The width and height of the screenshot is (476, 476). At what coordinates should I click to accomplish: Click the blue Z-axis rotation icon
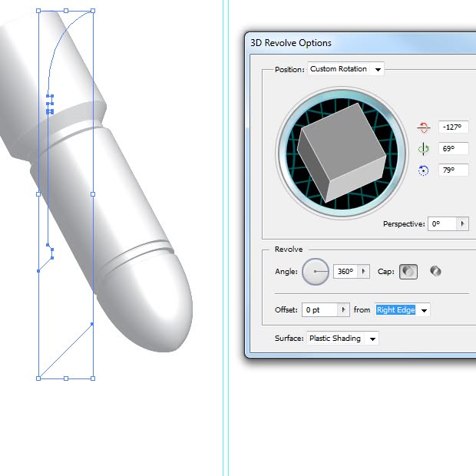[x=423, y=170]
